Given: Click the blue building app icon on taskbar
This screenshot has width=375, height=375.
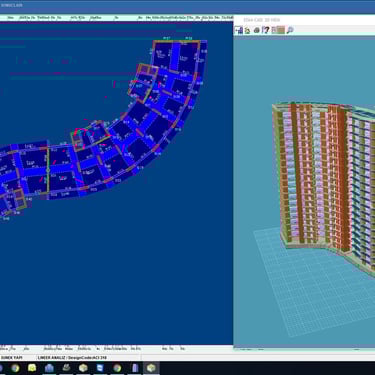Looking at the screenshot, I should pyautogui.click(x=49, y=368).
